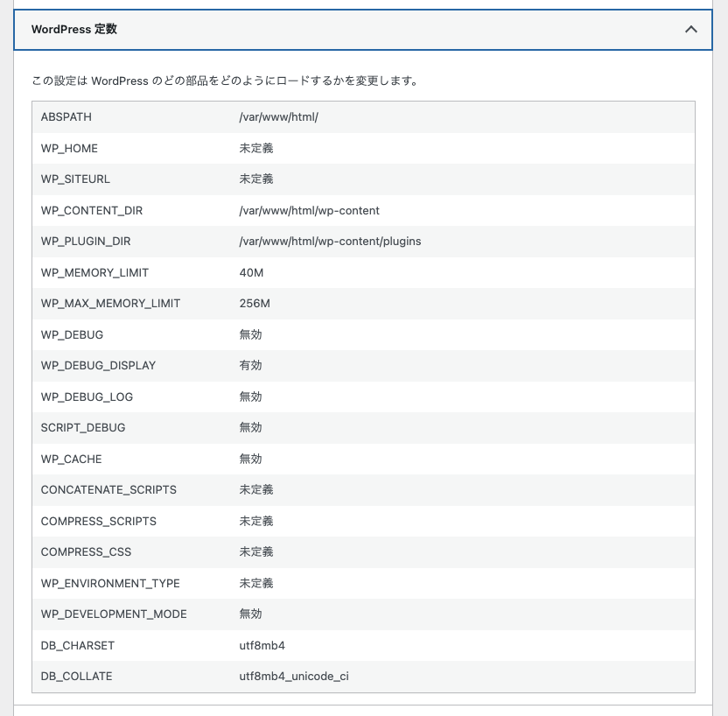Click 未定義 value of COMPRESS_SCRIPTS
This screenshot has height=716, width=728.
coord(256,522)
